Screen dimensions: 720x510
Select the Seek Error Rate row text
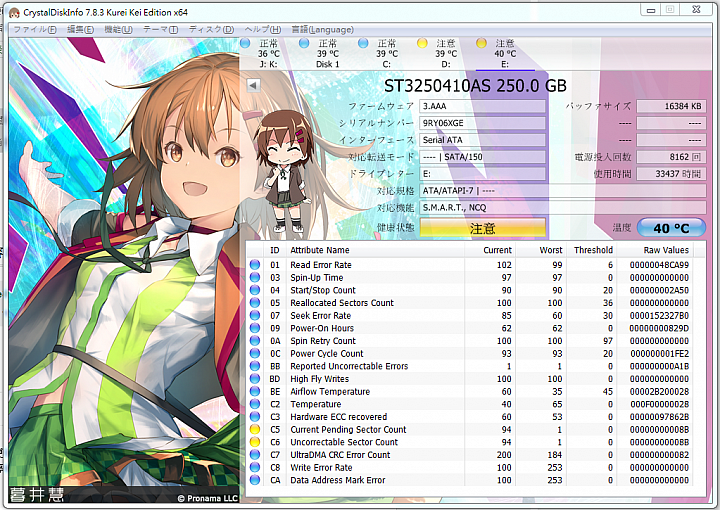point(321,315)
